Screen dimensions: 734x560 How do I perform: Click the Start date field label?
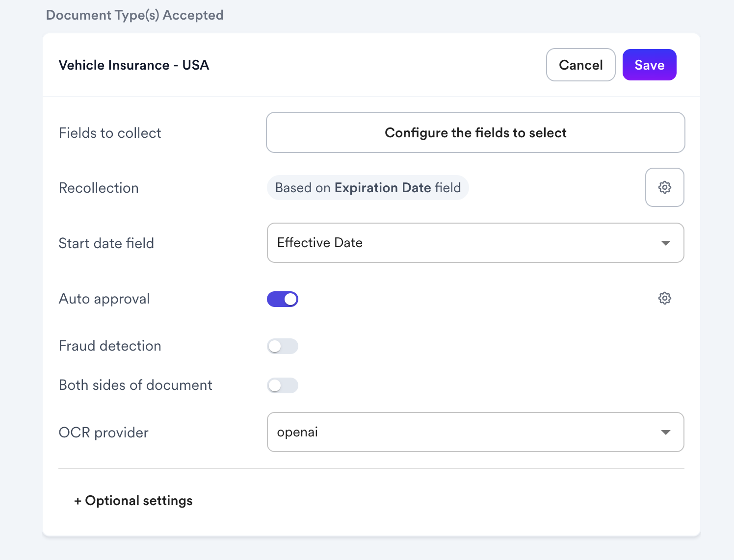pyautogui.click(x=106, y=243)
